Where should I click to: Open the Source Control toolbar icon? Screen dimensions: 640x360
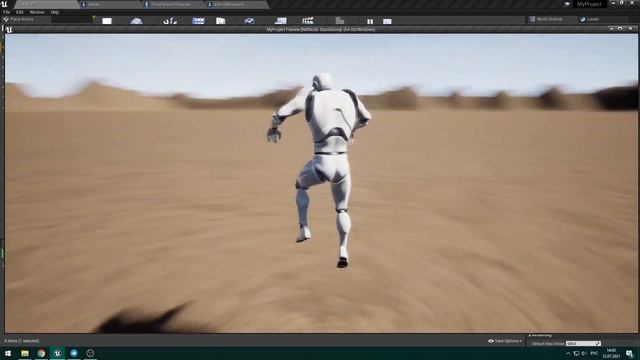point(136,21)
